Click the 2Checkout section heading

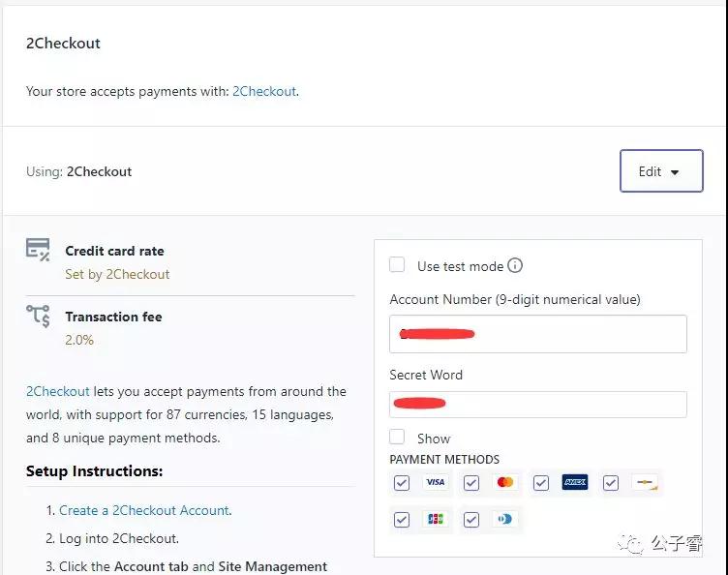63,44
